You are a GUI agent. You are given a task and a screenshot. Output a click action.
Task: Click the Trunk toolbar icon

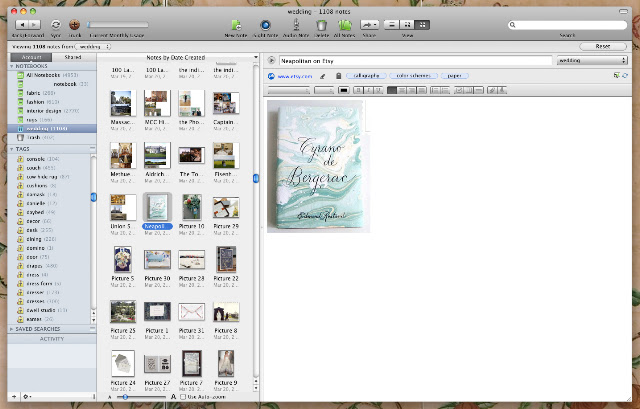pyautogui.click(x=74, y=25)
